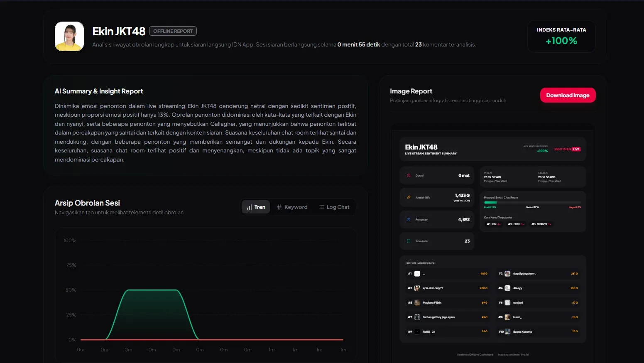Click the Jumlah Gift coin icon
This screenshot has width=644, height=363.
click(409, 197)
